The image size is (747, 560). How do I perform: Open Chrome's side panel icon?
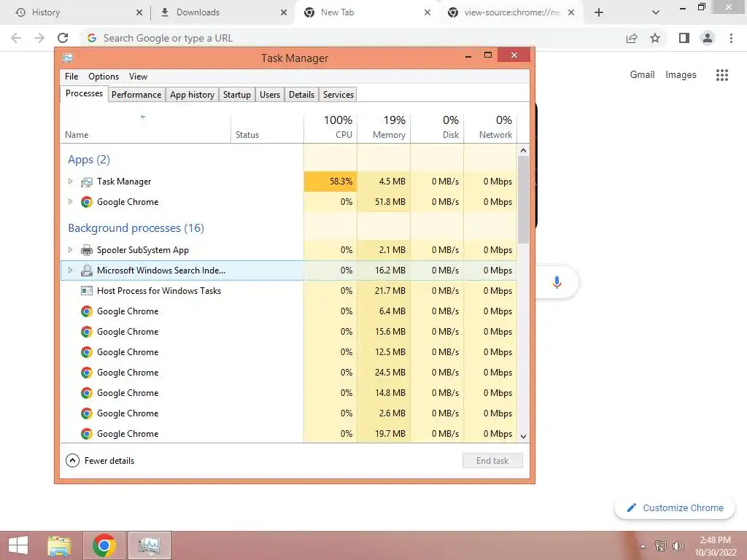point(684,38)
